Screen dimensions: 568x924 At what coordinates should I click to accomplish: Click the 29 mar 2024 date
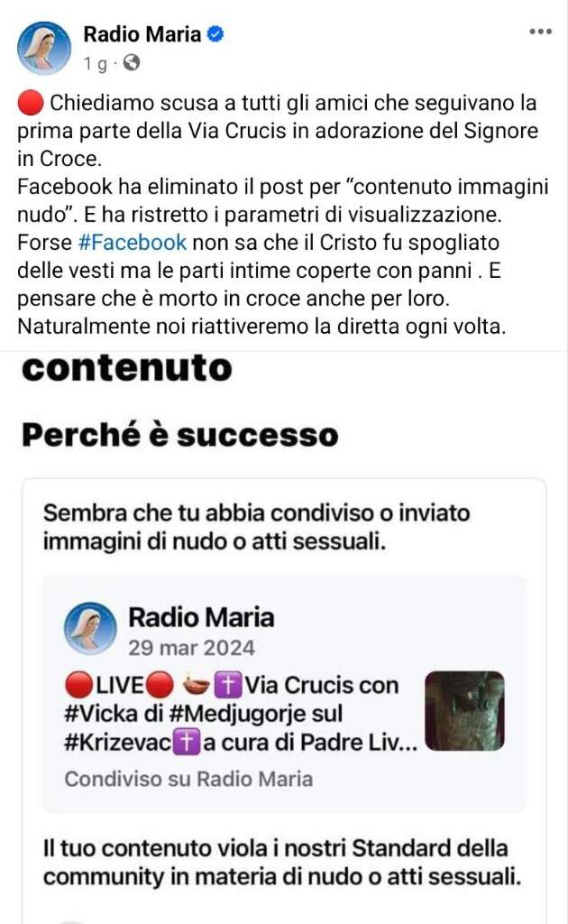[x=192, y=648]
